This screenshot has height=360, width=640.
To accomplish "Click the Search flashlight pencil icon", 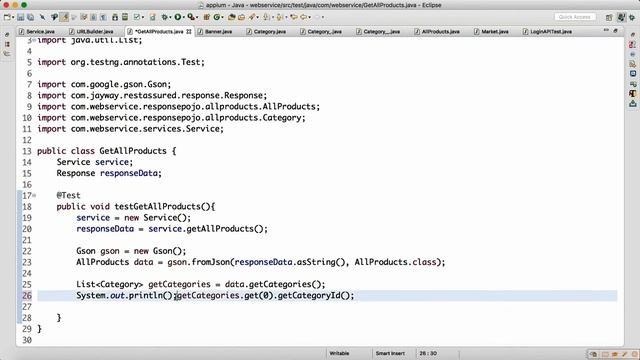I will [252, 17].
